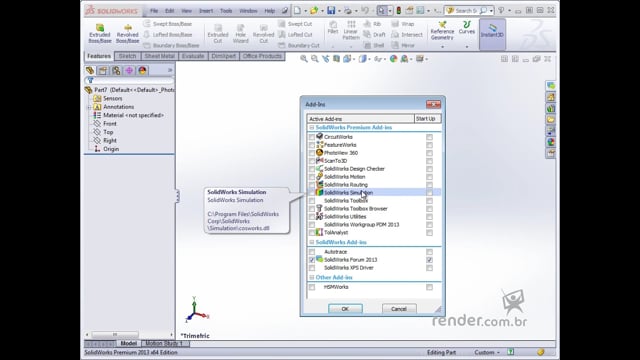This screenshot has height=360, width=640.
Task: Open the Reference Geometry dropdown arrow
Action: (442, 47)
